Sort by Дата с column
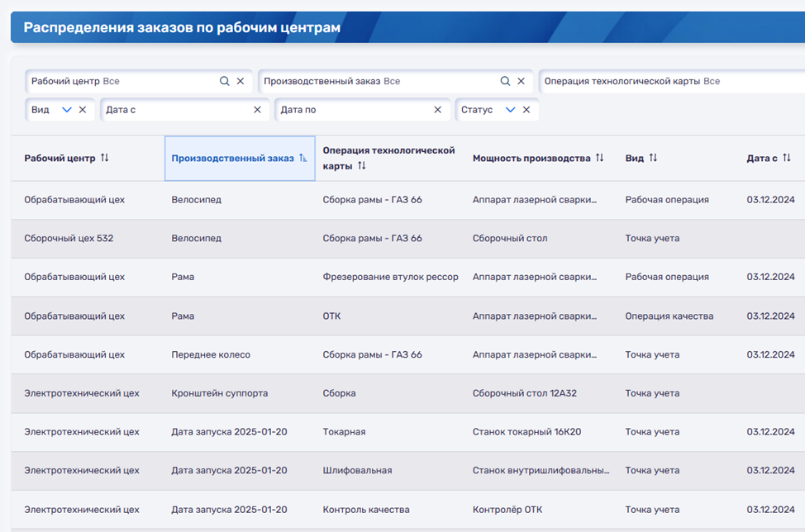 point(786,158)
